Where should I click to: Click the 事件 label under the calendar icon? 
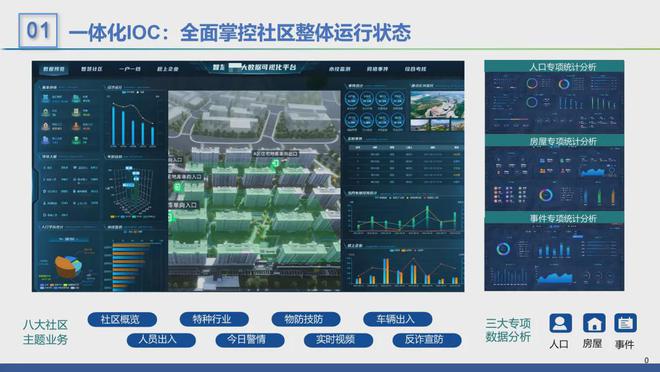[x=624, y=345]
